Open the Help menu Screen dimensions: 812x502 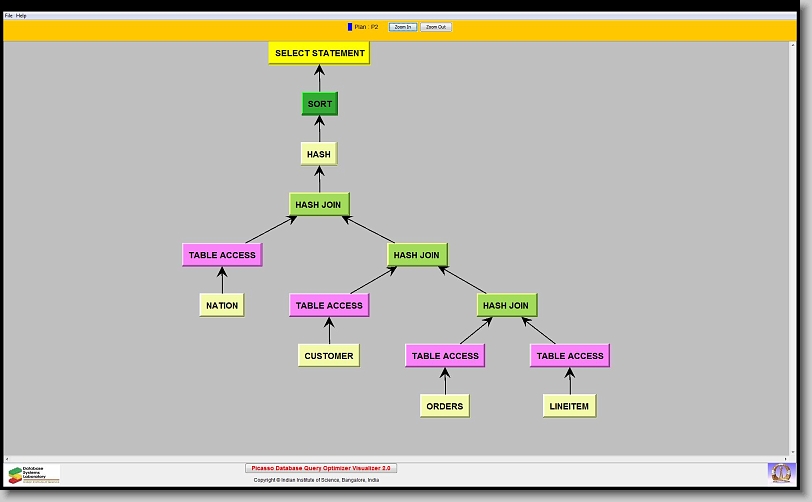(21, 16)
